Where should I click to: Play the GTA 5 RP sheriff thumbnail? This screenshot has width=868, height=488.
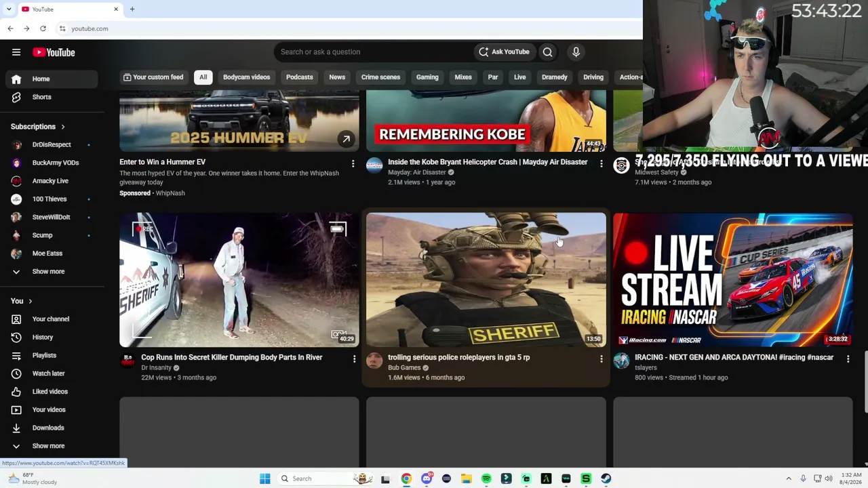tap(486, 280)
